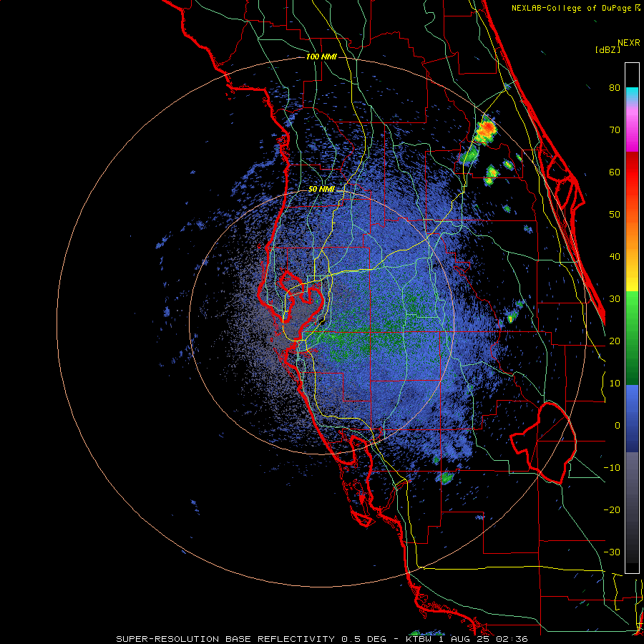Click the "20" value on the dBZ scale

click(x=615, y=341)
